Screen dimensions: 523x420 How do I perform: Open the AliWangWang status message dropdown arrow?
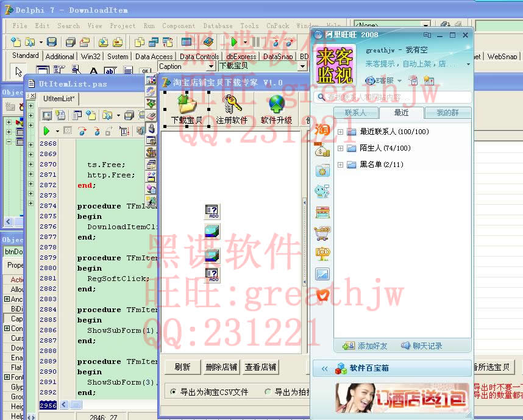(468, 64)
